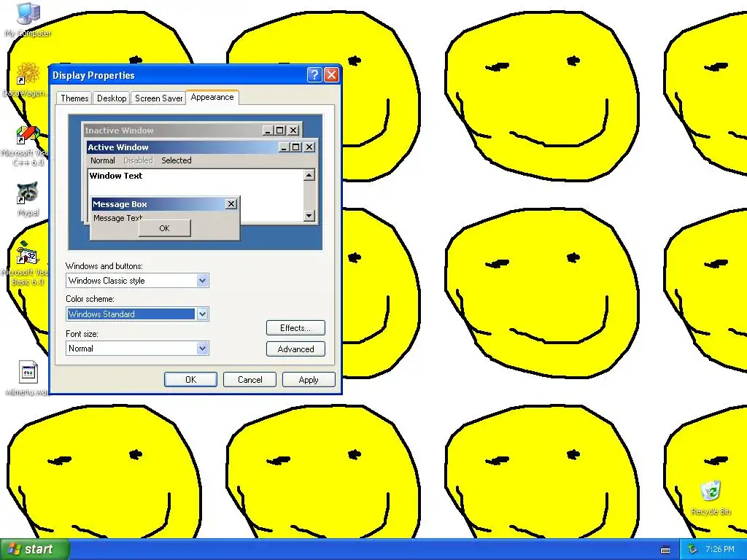This screenshot has height=560, width=747.
Task: Click the Inactive Window preview minimize button
Action: tap(268, 130)
